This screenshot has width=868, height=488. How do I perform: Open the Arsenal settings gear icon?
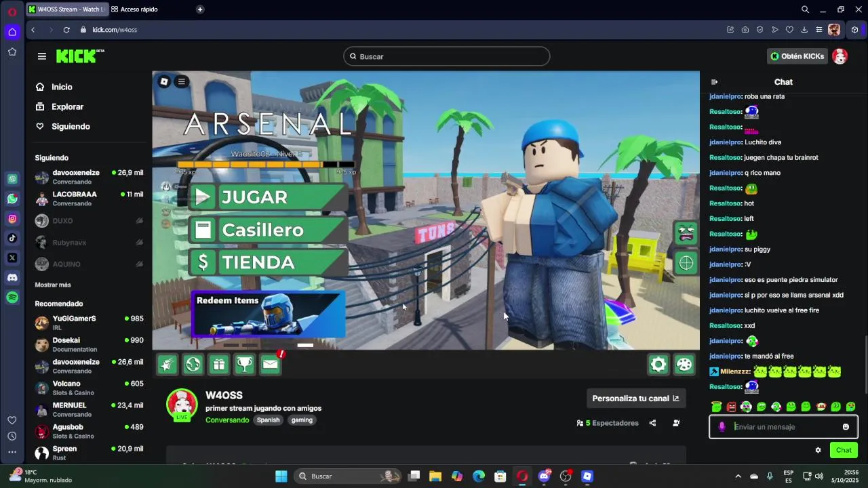[658, 365]
